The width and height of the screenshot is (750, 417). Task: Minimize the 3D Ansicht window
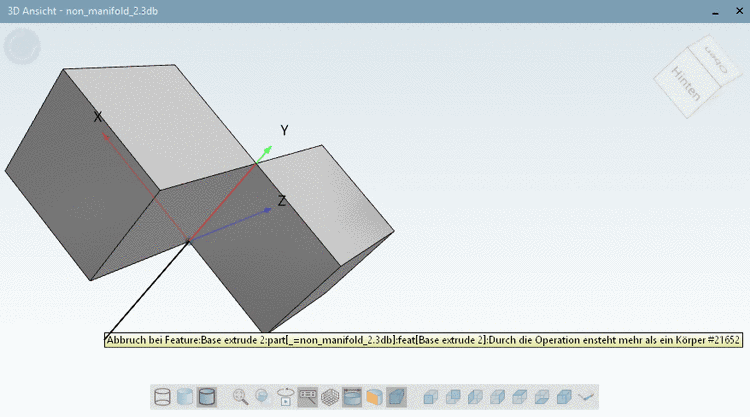[715, 11]
